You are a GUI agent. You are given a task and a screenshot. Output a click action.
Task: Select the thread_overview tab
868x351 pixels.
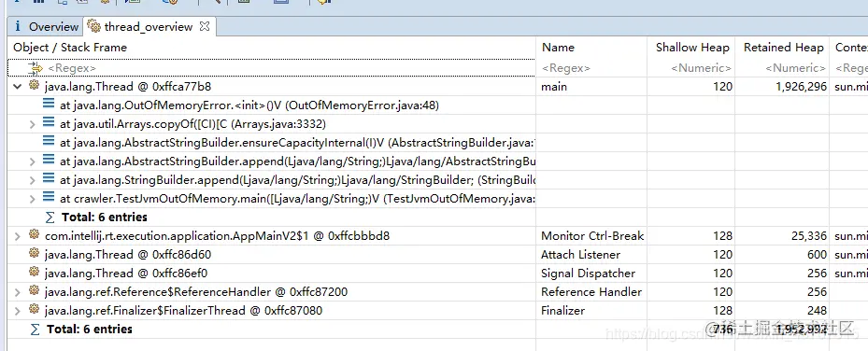(x=148, y=26)
